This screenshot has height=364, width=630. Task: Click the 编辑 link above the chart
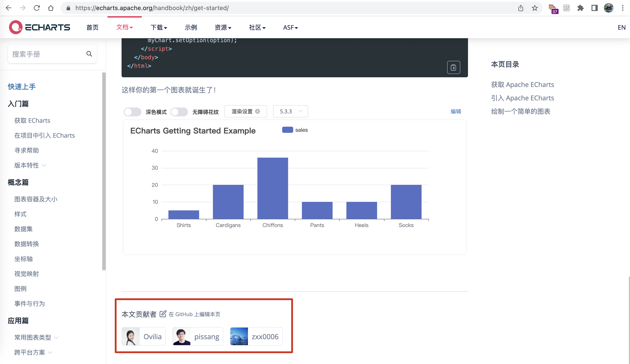[x=455, y=111]
